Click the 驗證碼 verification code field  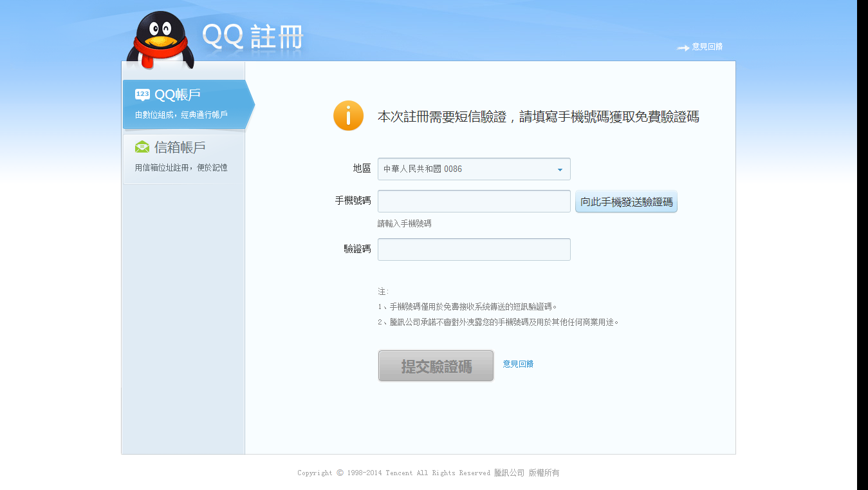(474, 249)
